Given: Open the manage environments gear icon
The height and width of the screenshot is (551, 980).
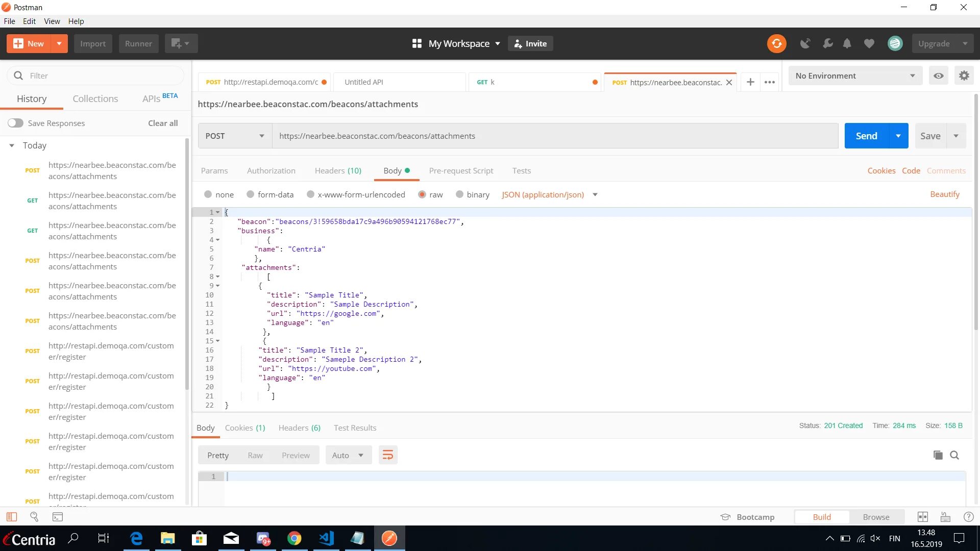Looking at the screenshot, I should tap(964, 76).
